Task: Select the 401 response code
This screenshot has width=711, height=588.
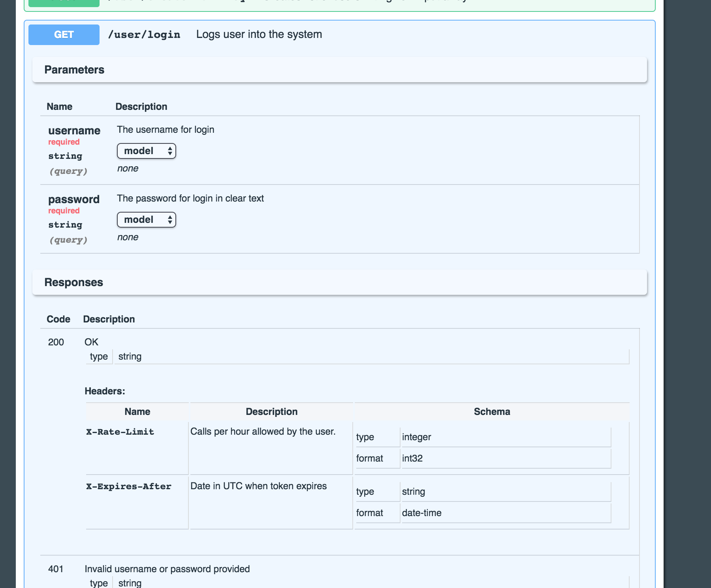Action: (x=56, y=569)
